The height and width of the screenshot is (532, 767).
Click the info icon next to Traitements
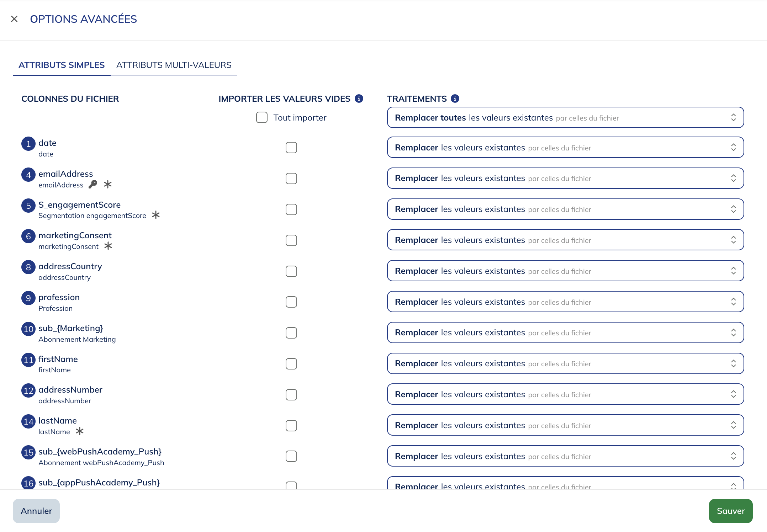pyautogui.click(x=454, y=99)
